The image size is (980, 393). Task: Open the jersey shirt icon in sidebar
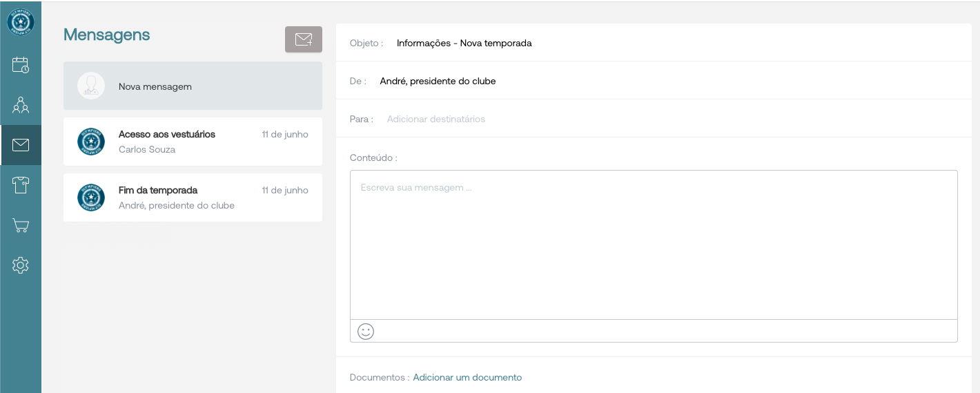coord(21,185)
